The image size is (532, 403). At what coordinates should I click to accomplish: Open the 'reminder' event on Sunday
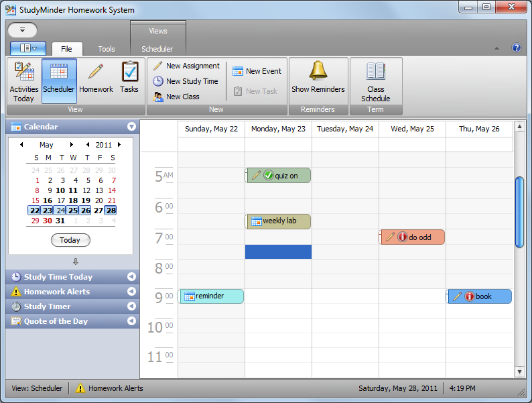[211, 296]
